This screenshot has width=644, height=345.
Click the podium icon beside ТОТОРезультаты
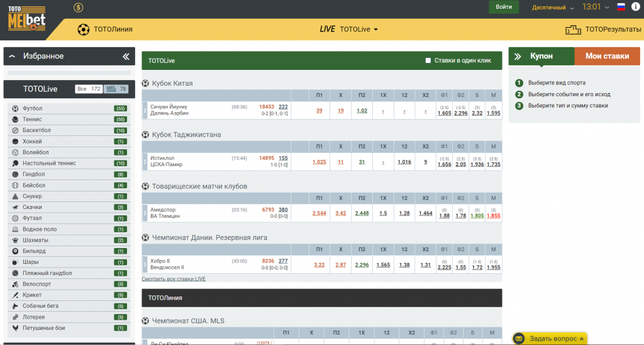(573, 29)
